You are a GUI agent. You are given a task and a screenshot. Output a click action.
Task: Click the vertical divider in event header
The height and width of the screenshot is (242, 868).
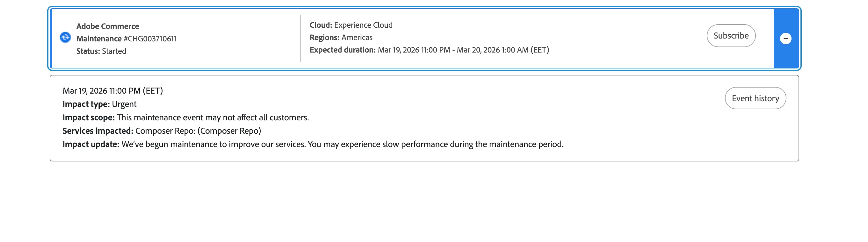click(x=300, y=38)
